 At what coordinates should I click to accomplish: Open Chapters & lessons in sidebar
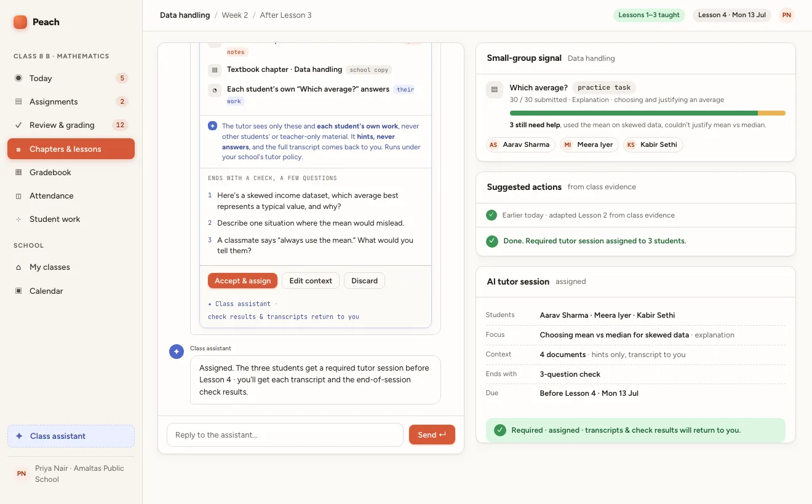(x=71, y=149)
